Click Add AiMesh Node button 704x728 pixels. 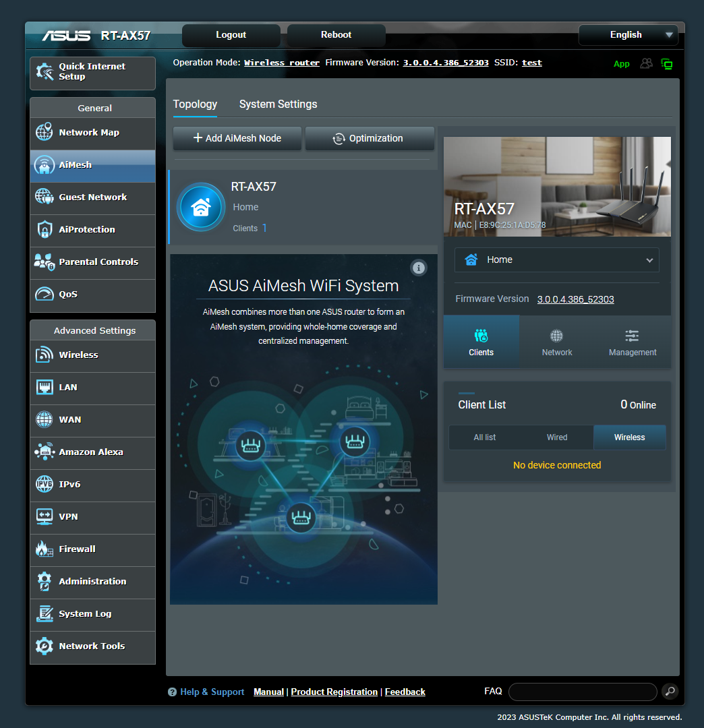pos(237,138)
